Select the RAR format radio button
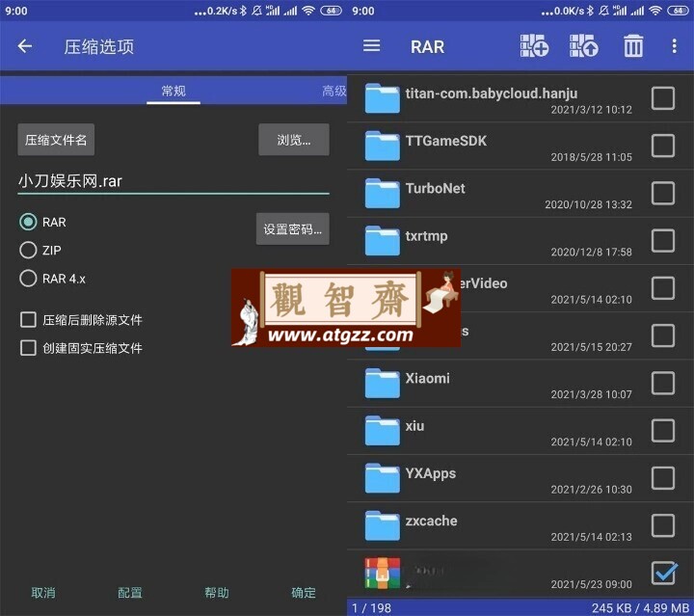Image resolution: width=694 pixels, height=616 pixels. [x=28, y=222]
